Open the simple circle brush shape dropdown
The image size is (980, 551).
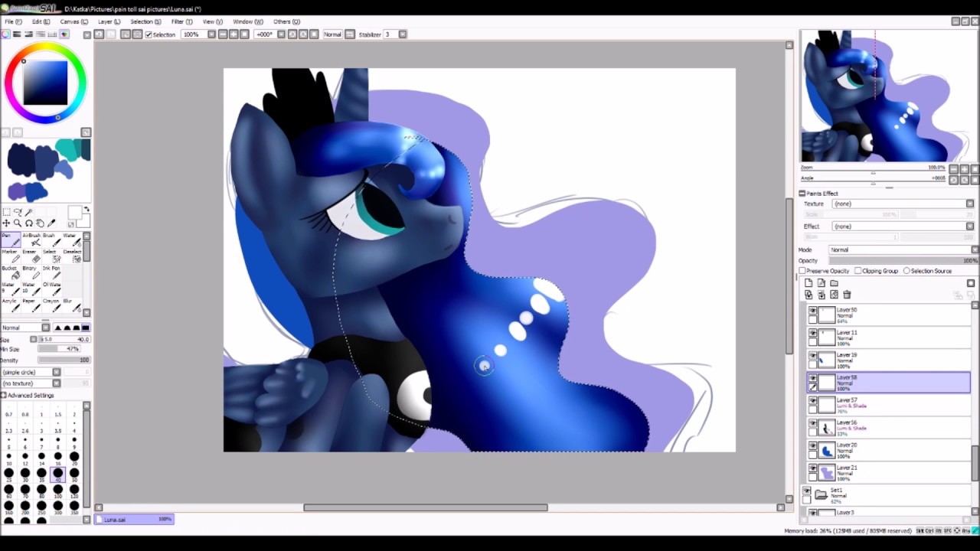(31, 372)
